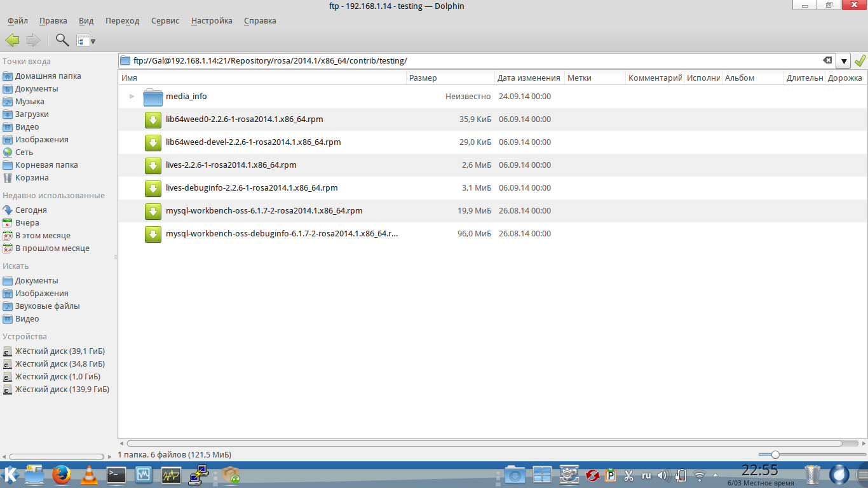Switch keyboard layout via ru indicator
868x488 pixels.
(646, 475)
